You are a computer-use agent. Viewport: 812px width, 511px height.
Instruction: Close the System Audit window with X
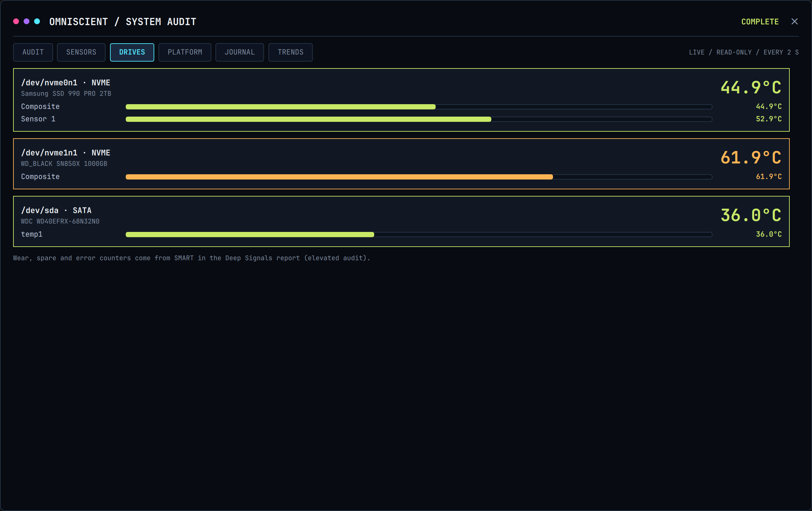794,22
